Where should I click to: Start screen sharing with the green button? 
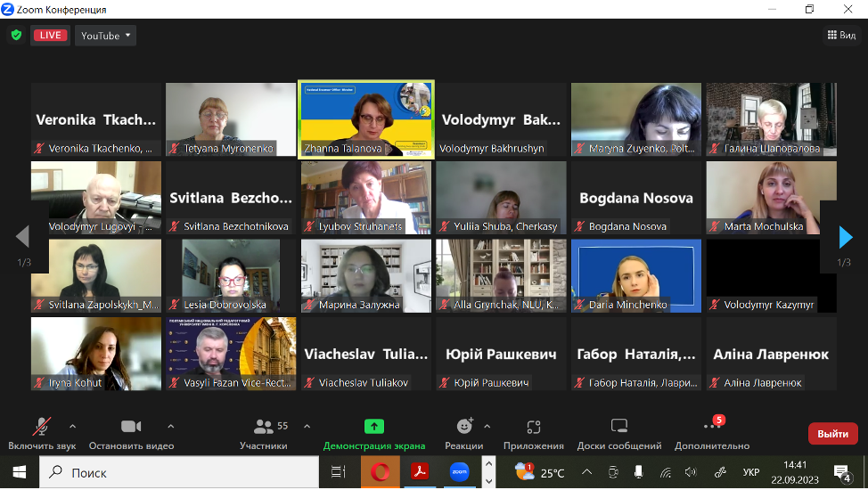point(374,433)
